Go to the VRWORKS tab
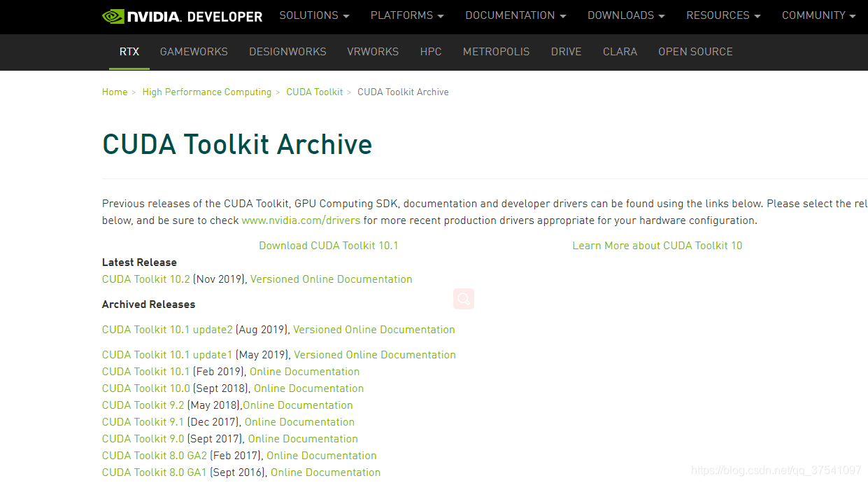 [x=373, y=52]
